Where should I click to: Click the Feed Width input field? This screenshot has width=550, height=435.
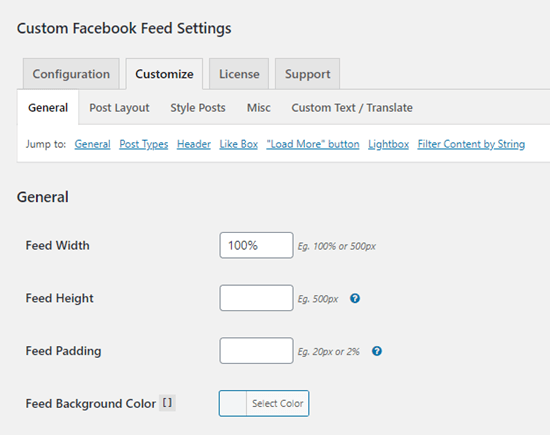[256, 245]
